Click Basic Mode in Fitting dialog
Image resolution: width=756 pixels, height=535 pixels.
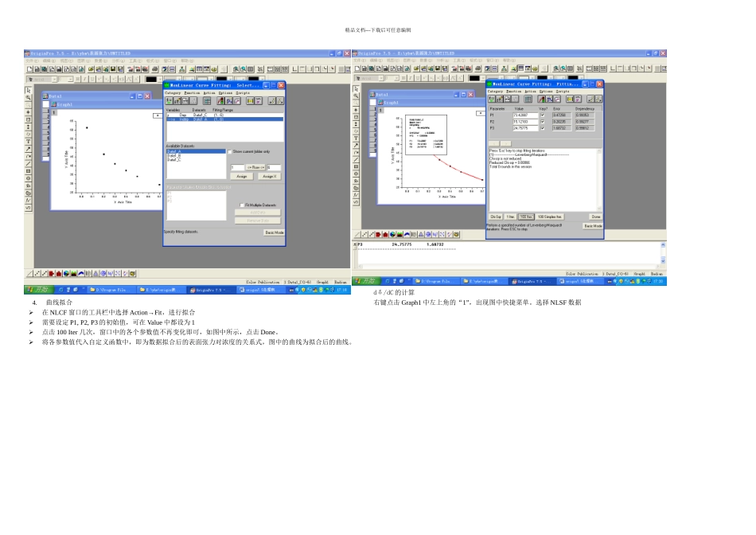click(x=593, y=226)
